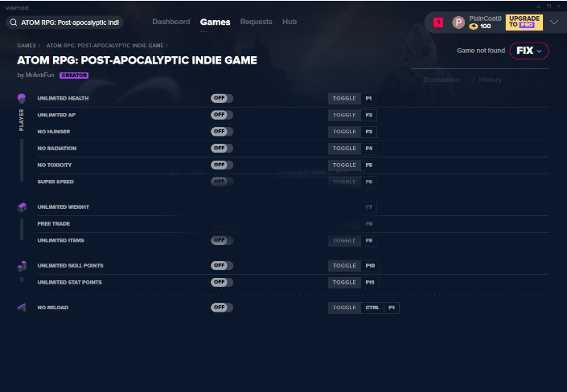This screenshot has width=567, height=392.
Task: Click the coins icon beside 100
Action: (x=474, y=27)
